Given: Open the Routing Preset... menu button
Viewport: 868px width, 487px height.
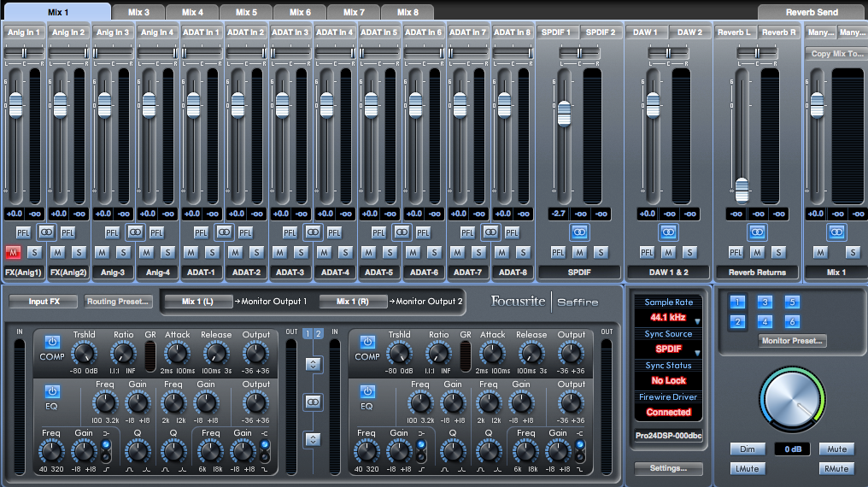Looking at the screenshot, I should 118,301.
